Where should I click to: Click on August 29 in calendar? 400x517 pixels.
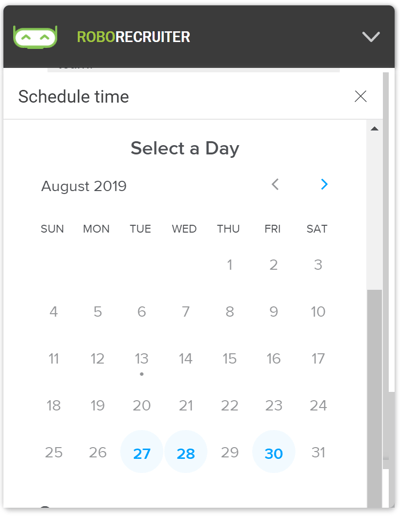point(230,452)
